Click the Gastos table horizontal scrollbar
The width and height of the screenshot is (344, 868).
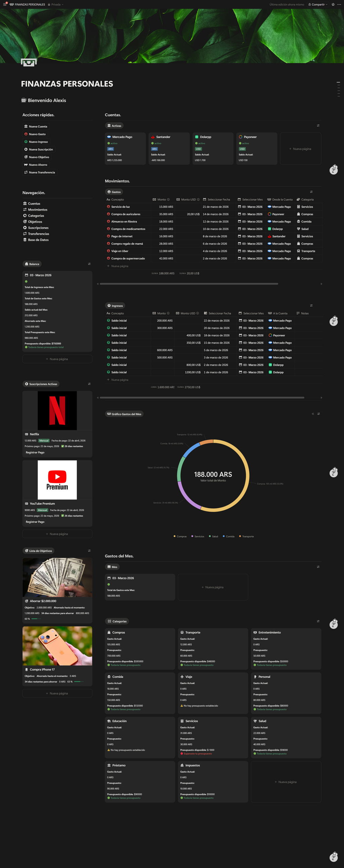click(189, 284)
